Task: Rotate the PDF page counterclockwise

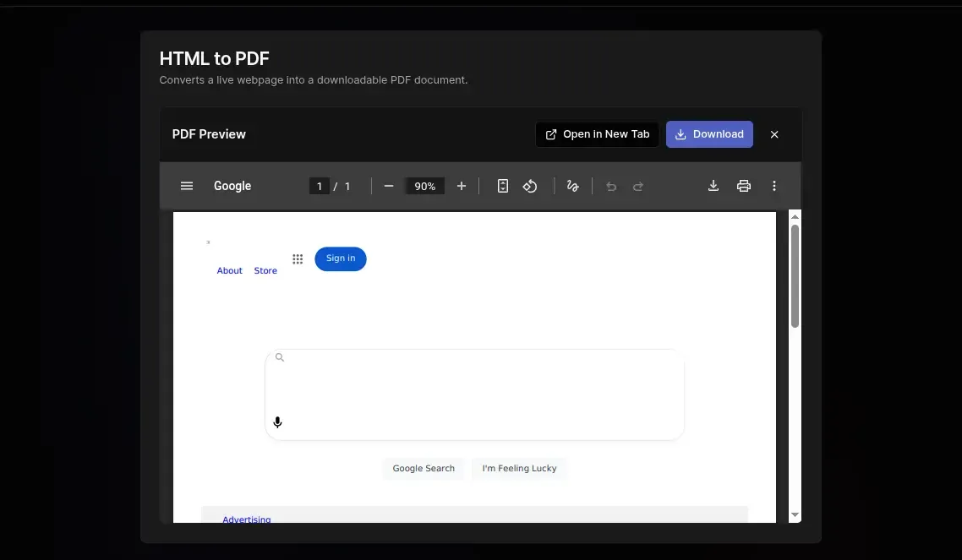Action: coord(531,186)
